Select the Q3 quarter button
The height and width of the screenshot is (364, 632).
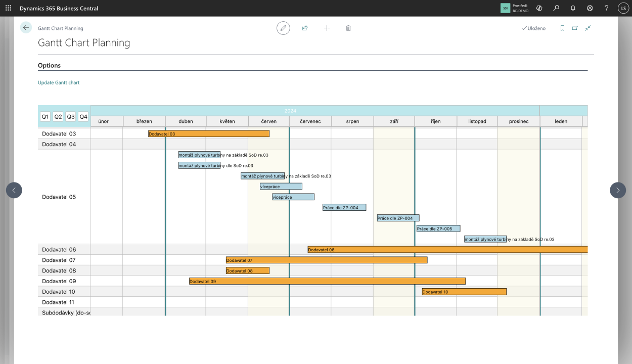point(71,117)
